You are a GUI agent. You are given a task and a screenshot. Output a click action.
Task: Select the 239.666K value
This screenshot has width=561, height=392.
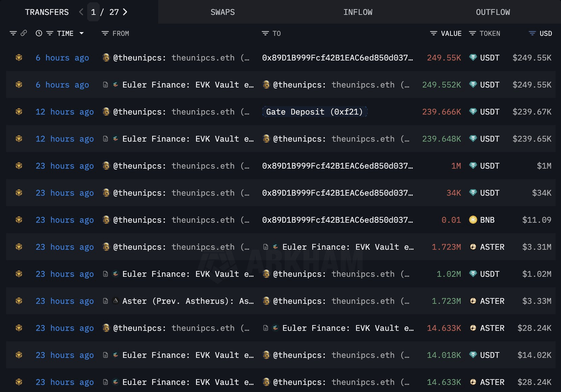441,112
